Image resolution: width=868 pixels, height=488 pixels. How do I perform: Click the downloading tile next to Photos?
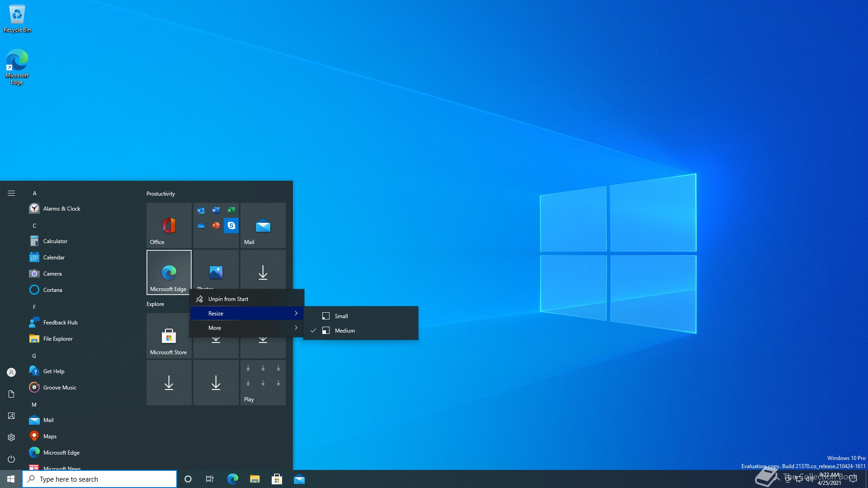263,270
